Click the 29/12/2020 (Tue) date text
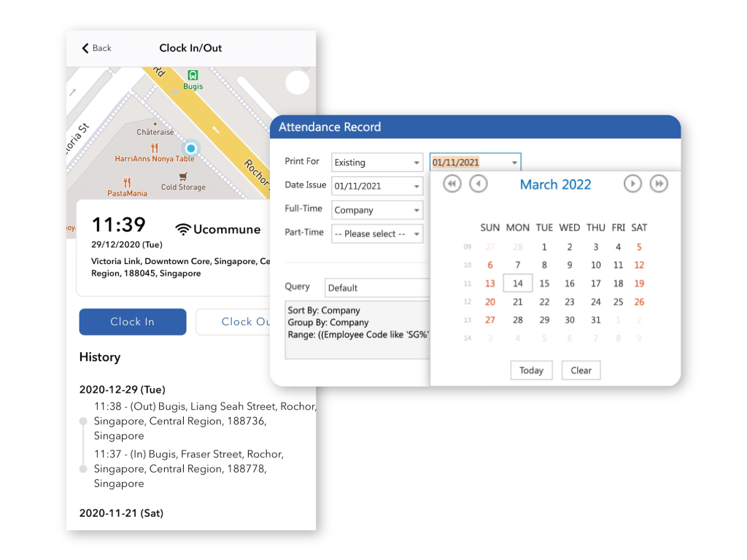 pos(127,244)
